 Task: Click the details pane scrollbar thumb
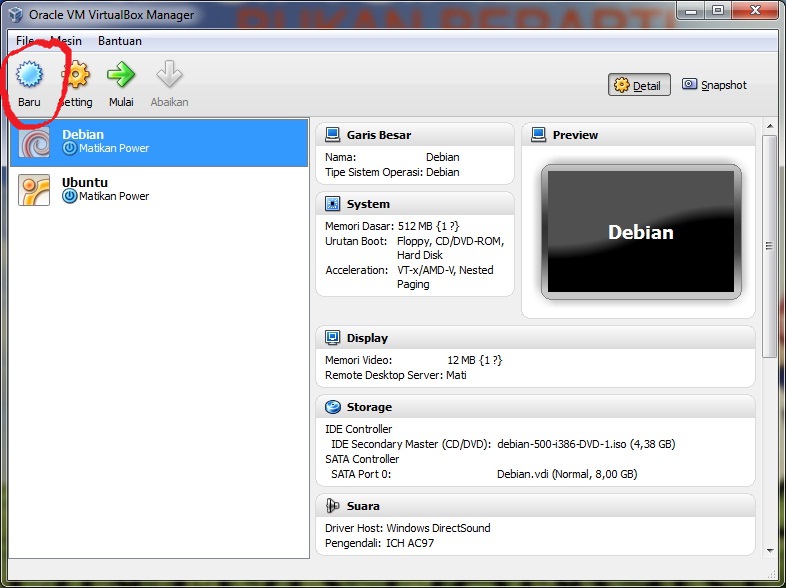click(769, 246)
